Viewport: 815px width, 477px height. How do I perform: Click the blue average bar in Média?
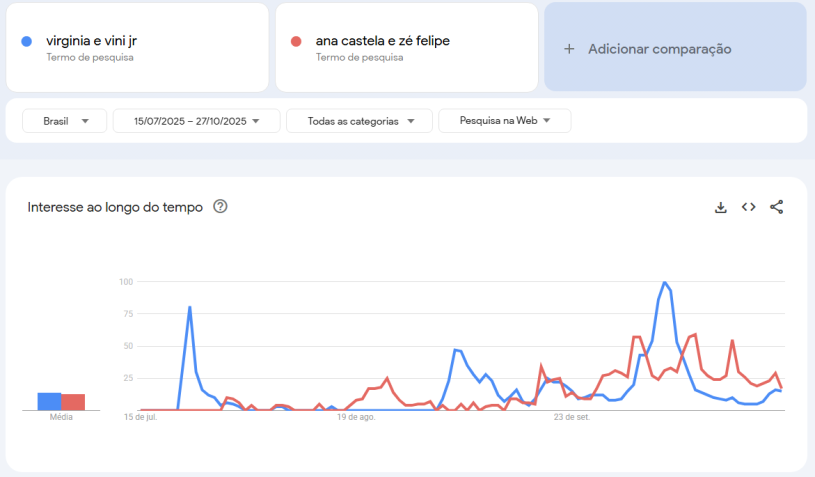[49, 401]
